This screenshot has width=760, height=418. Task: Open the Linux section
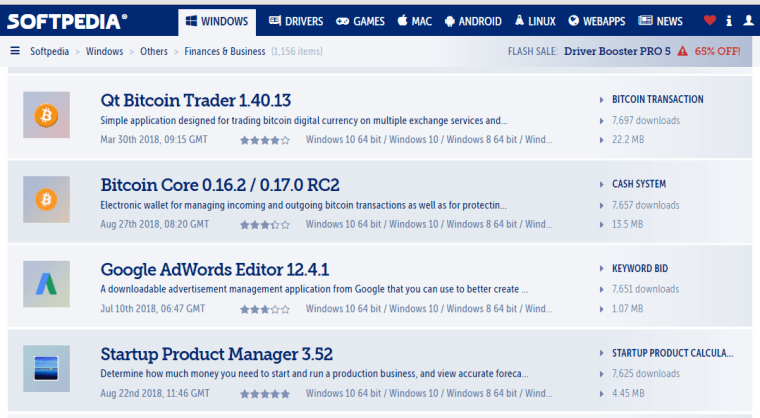click(x=535, y=21)
